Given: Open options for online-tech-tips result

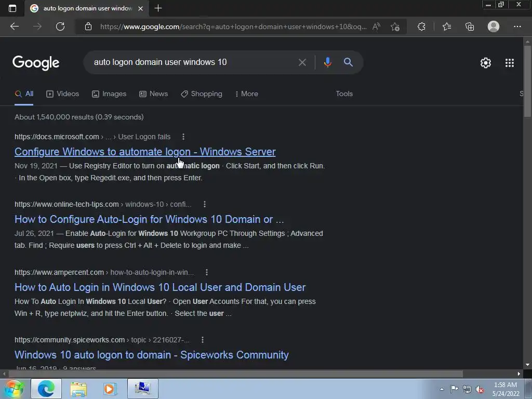Looking at the screenshot, I should [x=204, y=204].
